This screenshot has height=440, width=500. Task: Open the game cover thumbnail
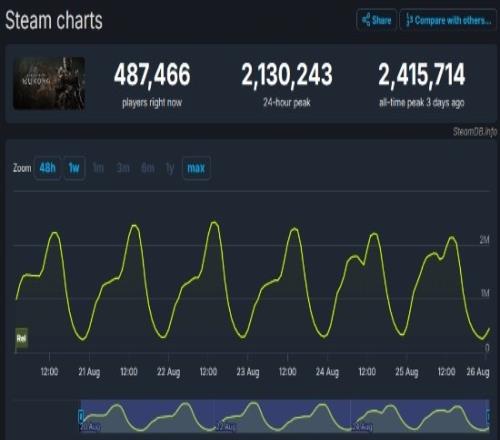point(49,83)
